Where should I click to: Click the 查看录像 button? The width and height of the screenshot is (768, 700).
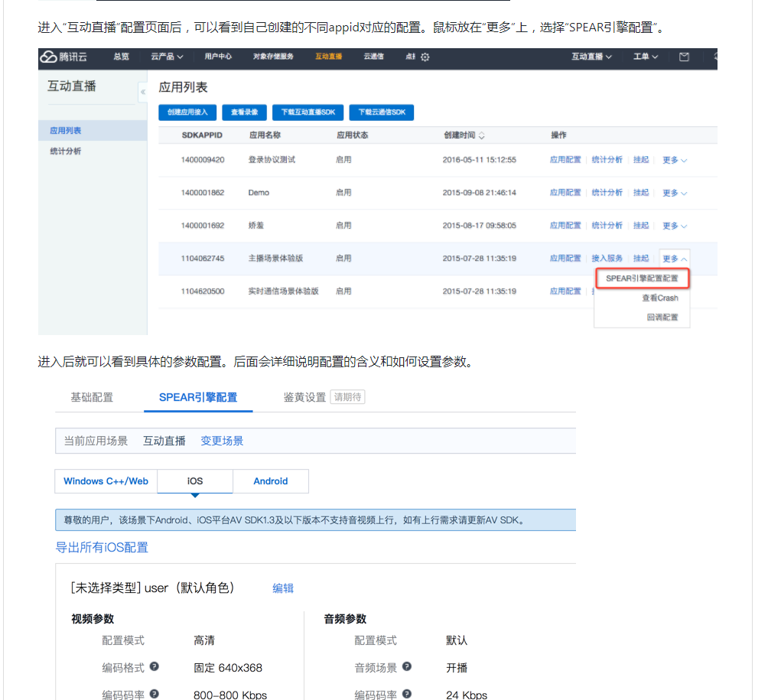pos(245,112)
